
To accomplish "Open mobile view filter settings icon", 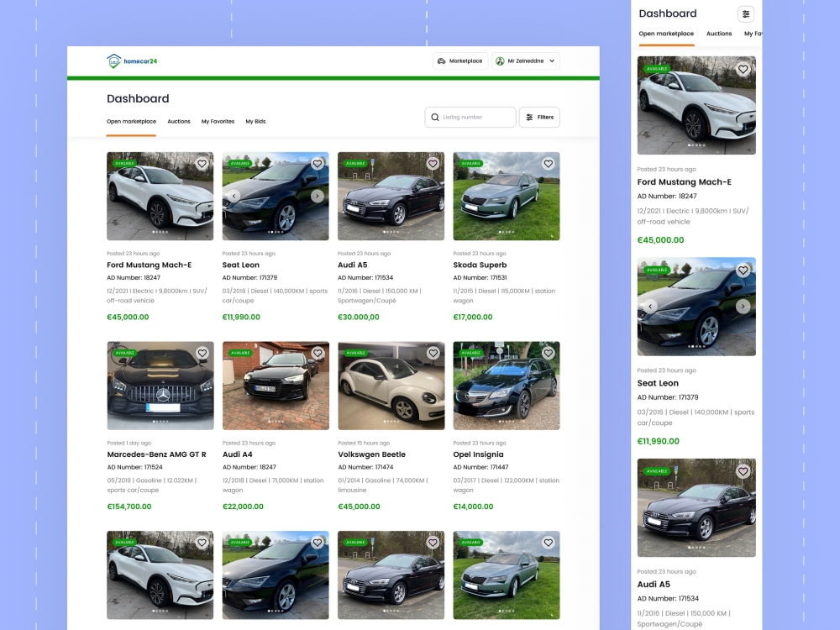I will pos(746,14).
